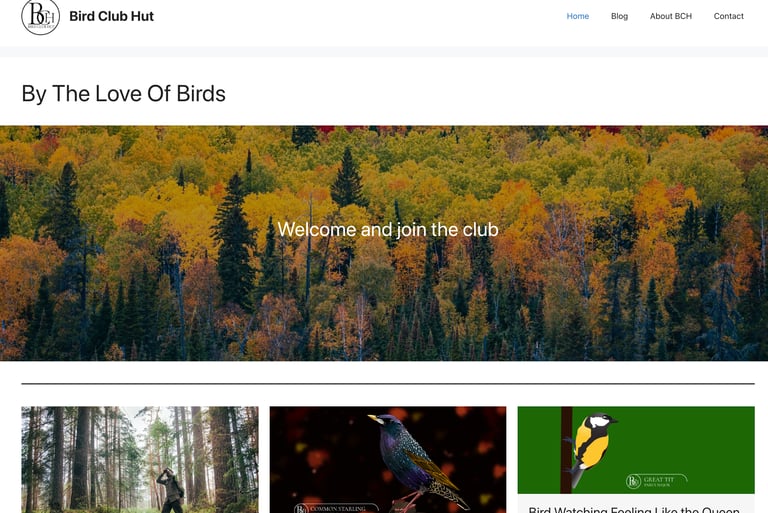Open the forest birdwatcher post thumbnail
Screen dimensions: 768x513
point(140,460)
